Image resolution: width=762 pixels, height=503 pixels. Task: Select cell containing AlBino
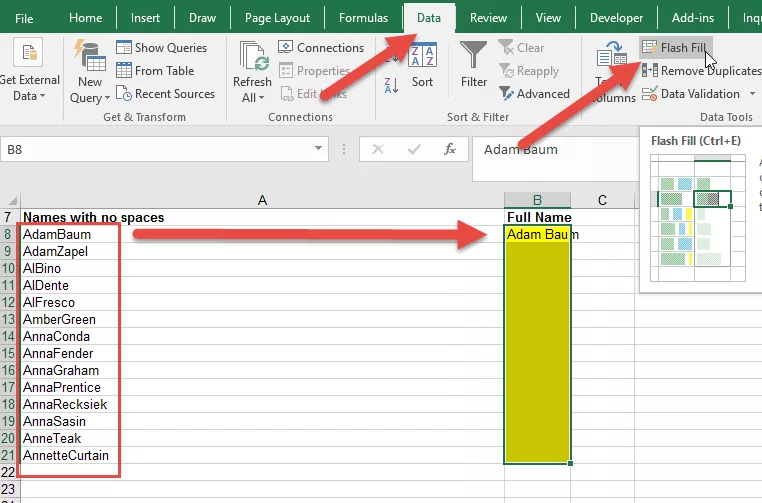click(262, 268)
